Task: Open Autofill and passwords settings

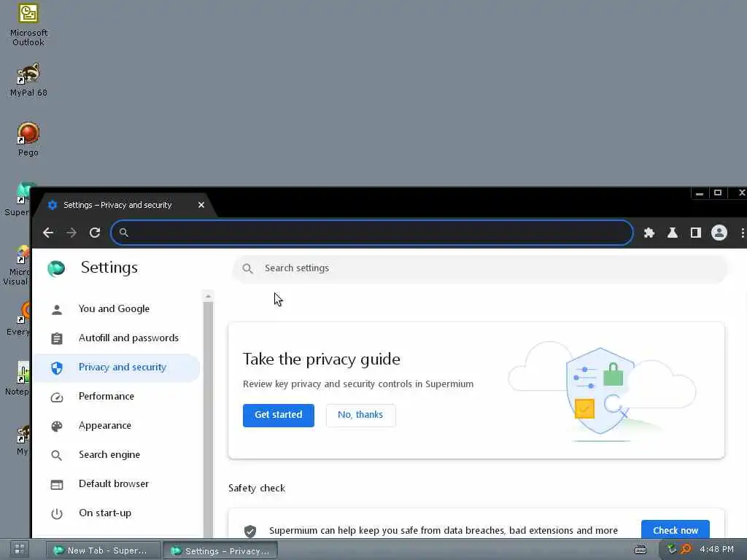Action: click(115, 338)
